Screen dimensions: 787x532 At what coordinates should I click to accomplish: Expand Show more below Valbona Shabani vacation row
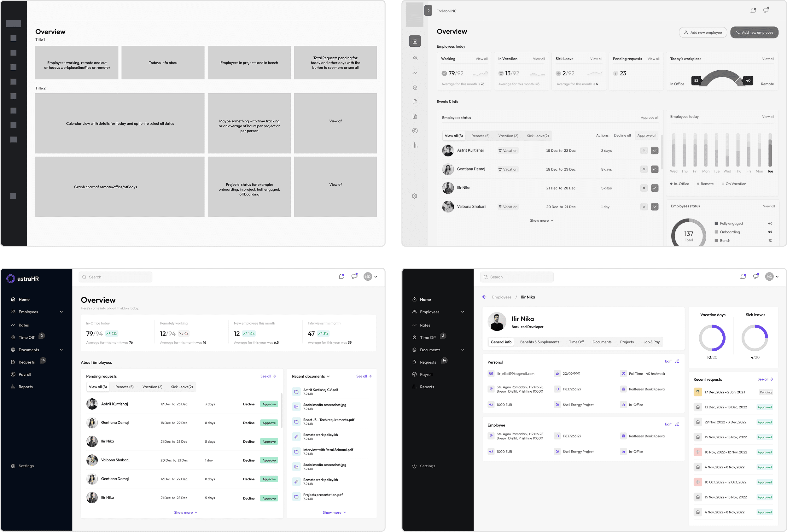(x=541, y=220)
